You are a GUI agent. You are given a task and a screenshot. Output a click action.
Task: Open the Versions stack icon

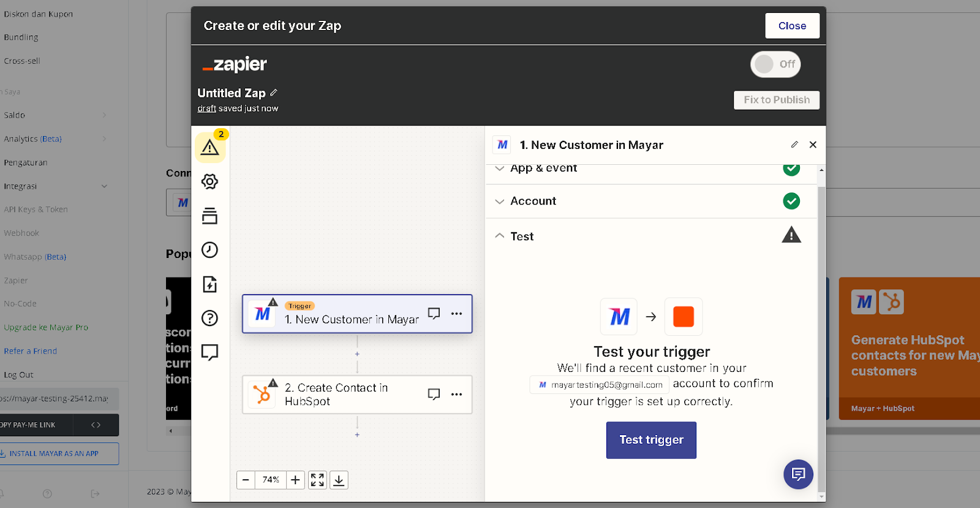(209, 216)
